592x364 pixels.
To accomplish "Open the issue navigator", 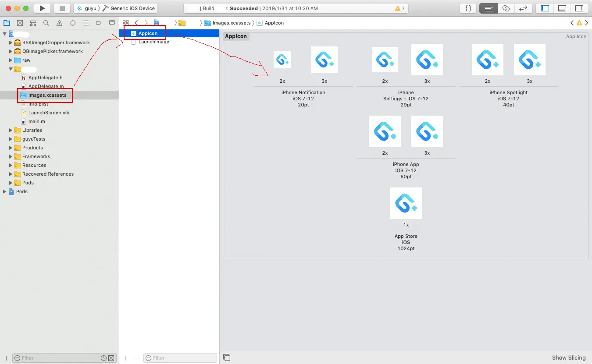I will pos(59,23).
